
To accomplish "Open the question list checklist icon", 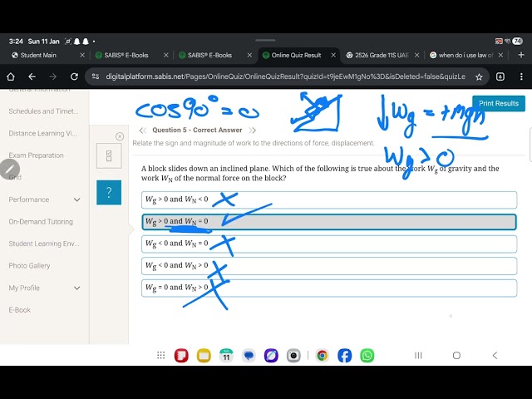I will pyautogui.click(x=109, y=155).
